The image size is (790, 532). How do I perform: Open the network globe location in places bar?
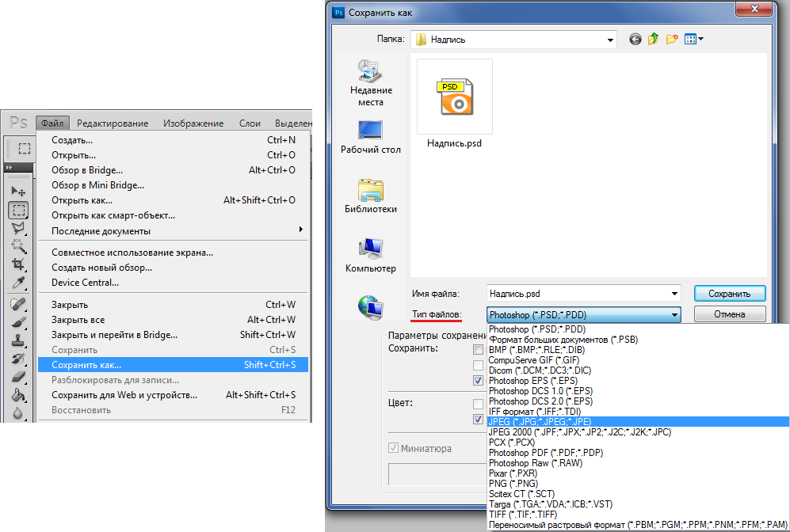point(371,306)
